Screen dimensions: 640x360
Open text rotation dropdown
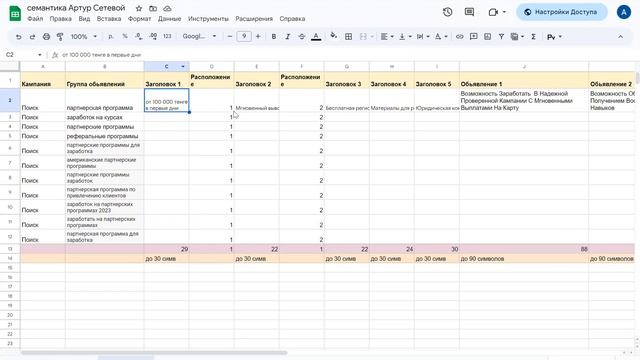click(441, 37)
